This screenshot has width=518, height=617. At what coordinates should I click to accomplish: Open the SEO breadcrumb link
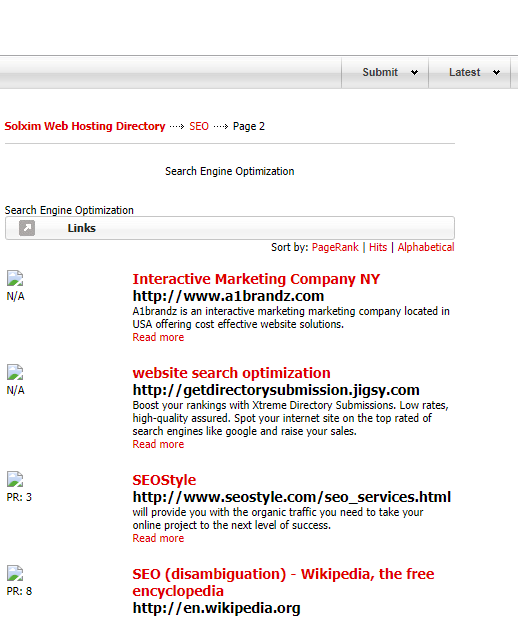pos(199,126)
